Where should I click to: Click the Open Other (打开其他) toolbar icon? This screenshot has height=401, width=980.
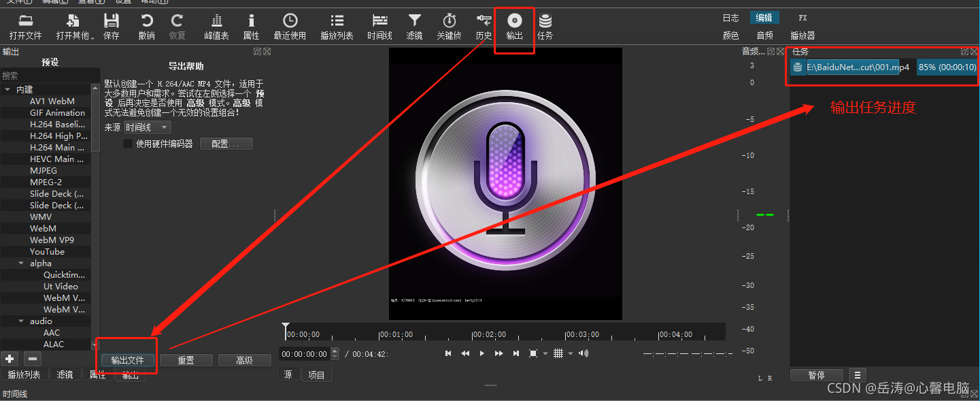click(73, 21)
